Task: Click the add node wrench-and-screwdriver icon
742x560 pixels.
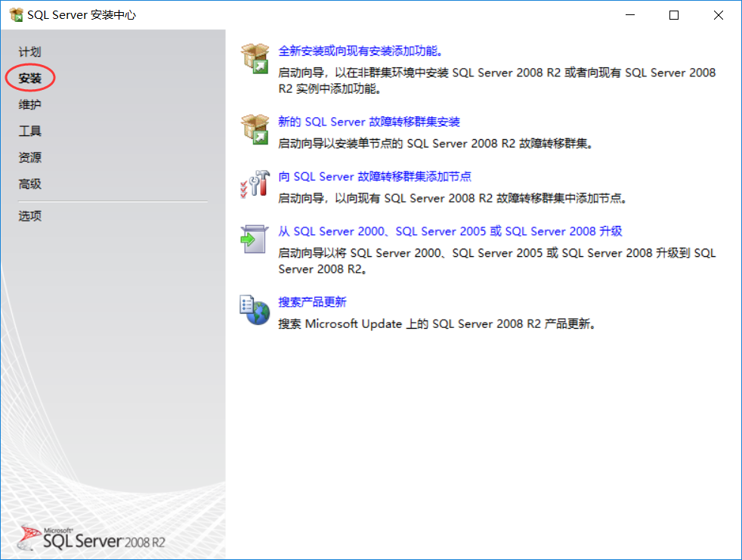Action: (x=255, y=182)
